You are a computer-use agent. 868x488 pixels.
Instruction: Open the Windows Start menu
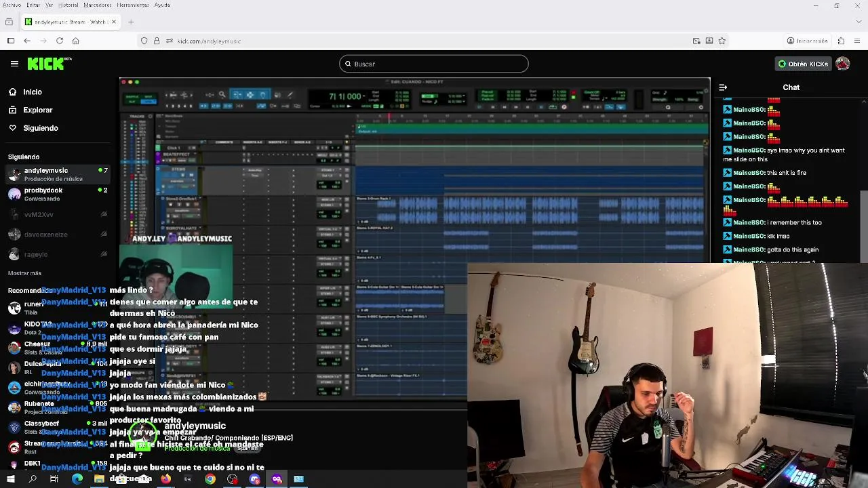10,479
